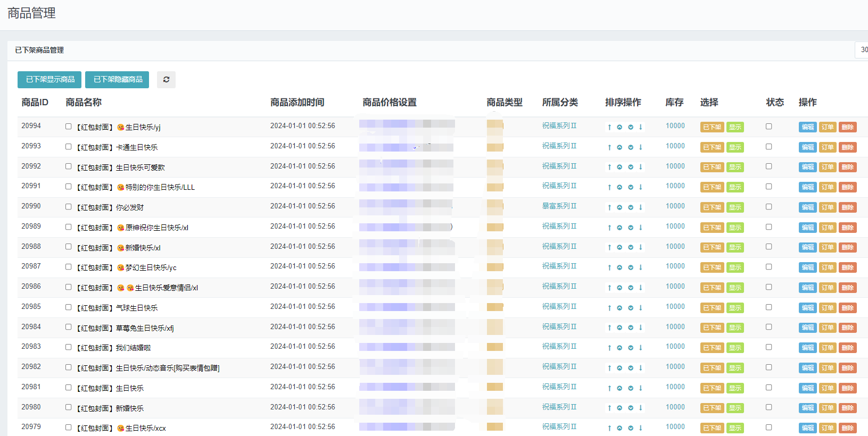868x436 pixels.
Task: Move product 20980 to top with arrow
Action: 609,408
